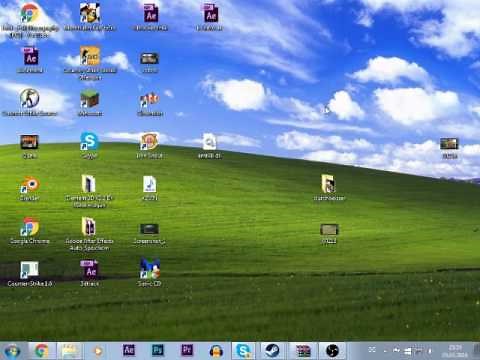Open the orange headphones player in taskbar
The width and height of the screenshot is (480, 360).
click(x=216, y=351)
